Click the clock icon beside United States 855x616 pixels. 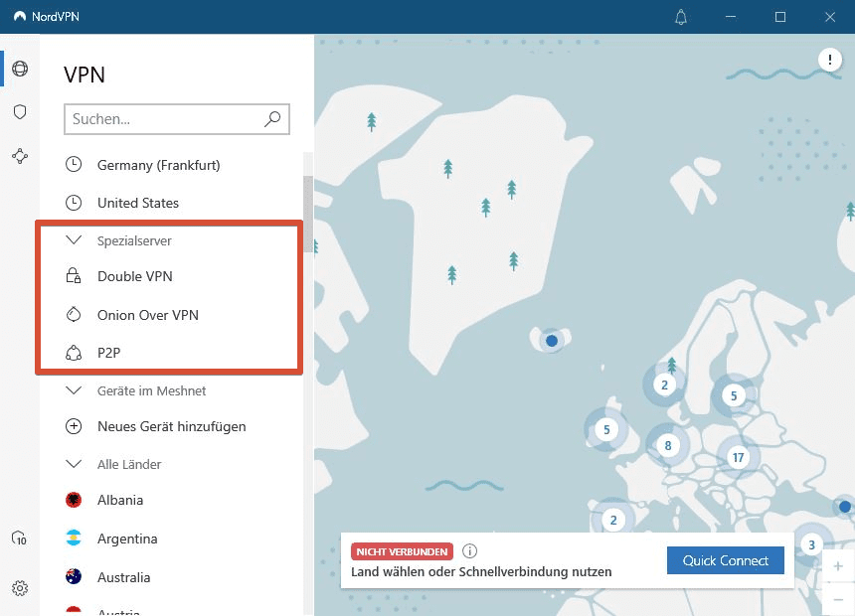click(74, 203)
